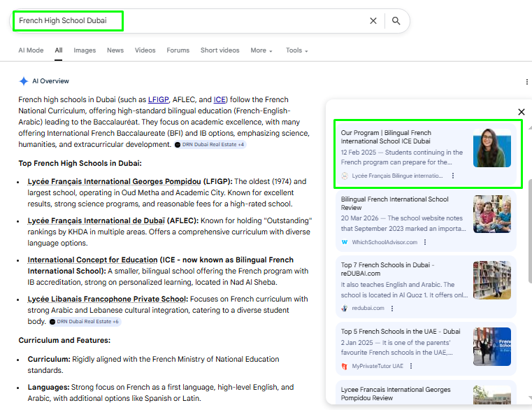
Task: Open three-dot menu for MyPrivateTutor UAE source
Action: pyautogui.click(x=410, y=366)
